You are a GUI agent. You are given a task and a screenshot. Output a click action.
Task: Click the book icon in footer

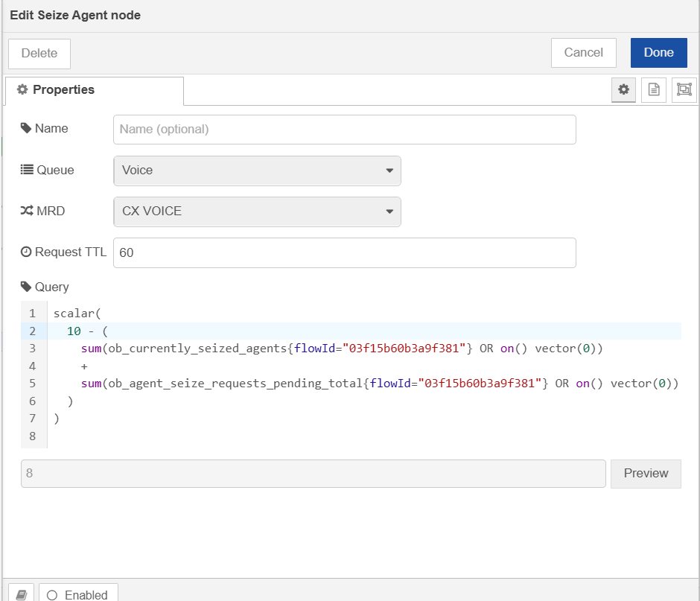[22, 594]
